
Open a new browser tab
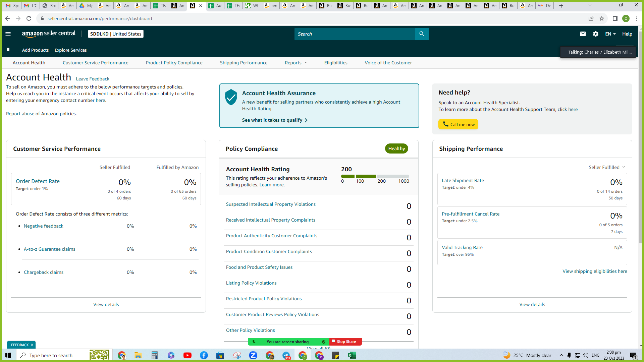pyautogui.click(x=561, y=6)
